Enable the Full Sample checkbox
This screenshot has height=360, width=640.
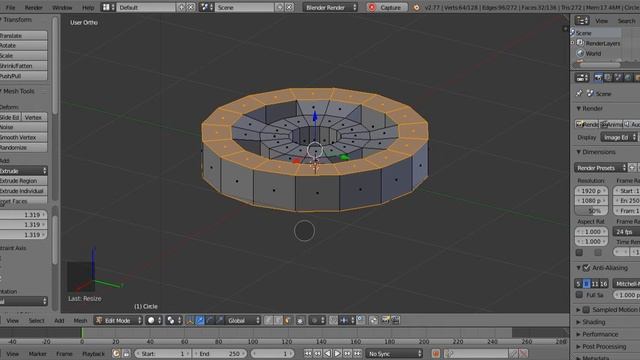(x=579, y=294)
